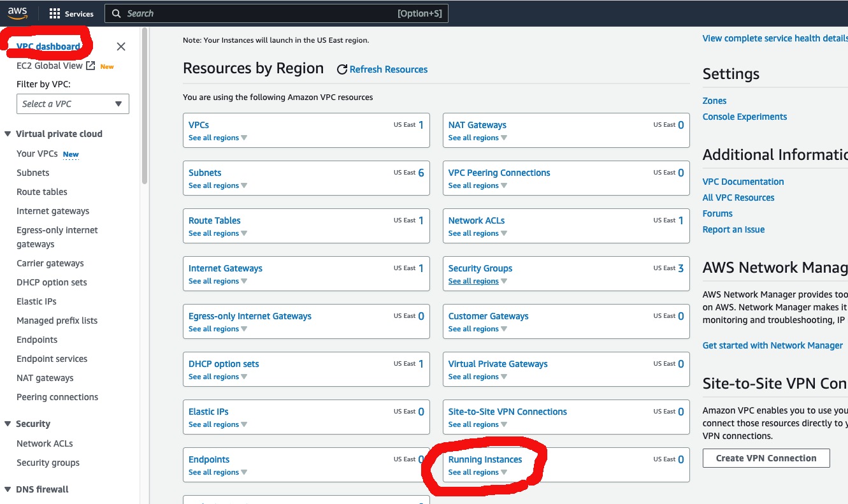Open the Services grid menu icon

pos(55,13)
